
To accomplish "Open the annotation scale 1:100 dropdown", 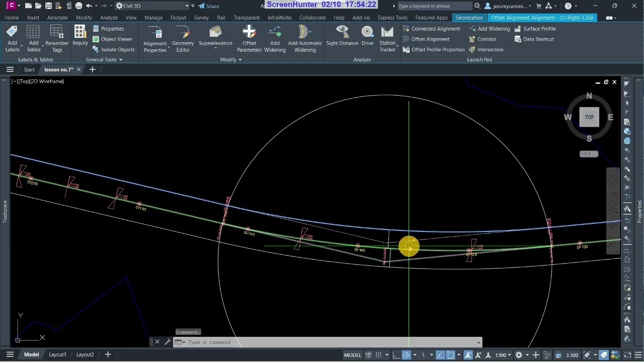I will pyautogui.click(x=503, y=355).
